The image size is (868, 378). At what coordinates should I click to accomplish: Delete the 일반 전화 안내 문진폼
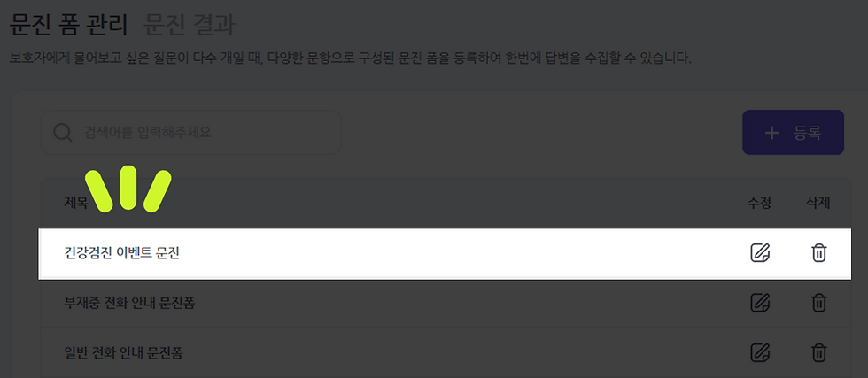(818, 352)
